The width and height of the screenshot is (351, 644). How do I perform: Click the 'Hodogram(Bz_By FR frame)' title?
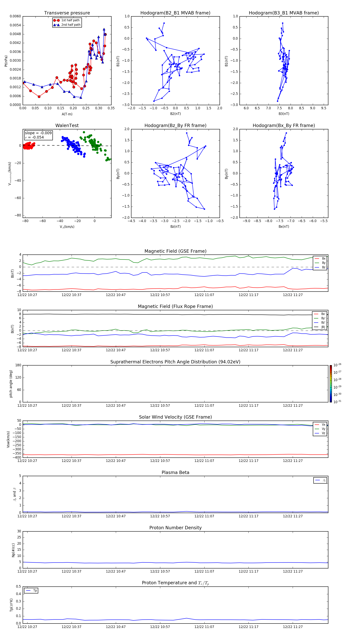(x=175, y=125)
